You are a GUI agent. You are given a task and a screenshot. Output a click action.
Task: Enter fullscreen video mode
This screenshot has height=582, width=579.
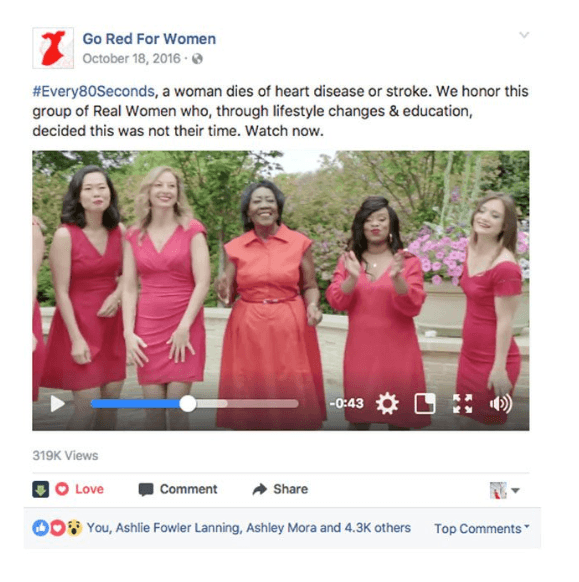(x=462, y=403)
